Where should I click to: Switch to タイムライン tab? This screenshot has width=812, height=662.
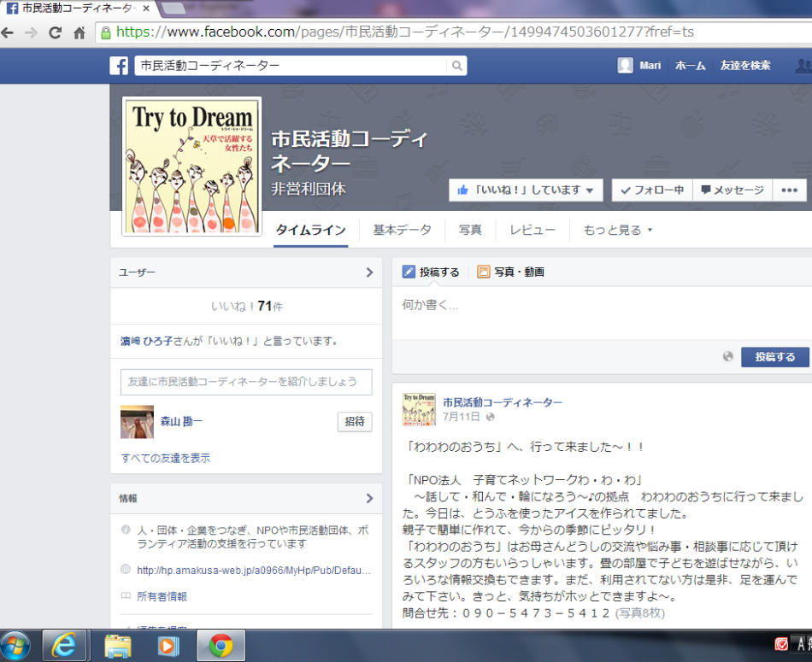(x=311, y=230)
